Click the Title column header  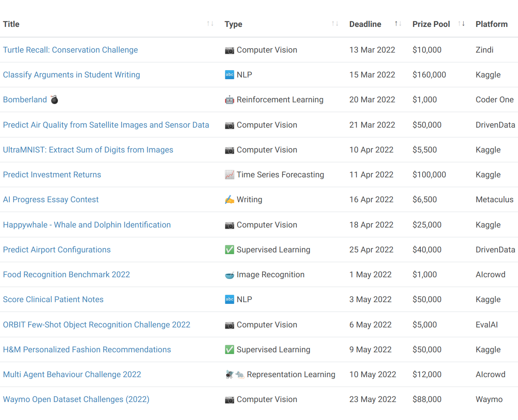pyautogui.click(x=11, y=24)
